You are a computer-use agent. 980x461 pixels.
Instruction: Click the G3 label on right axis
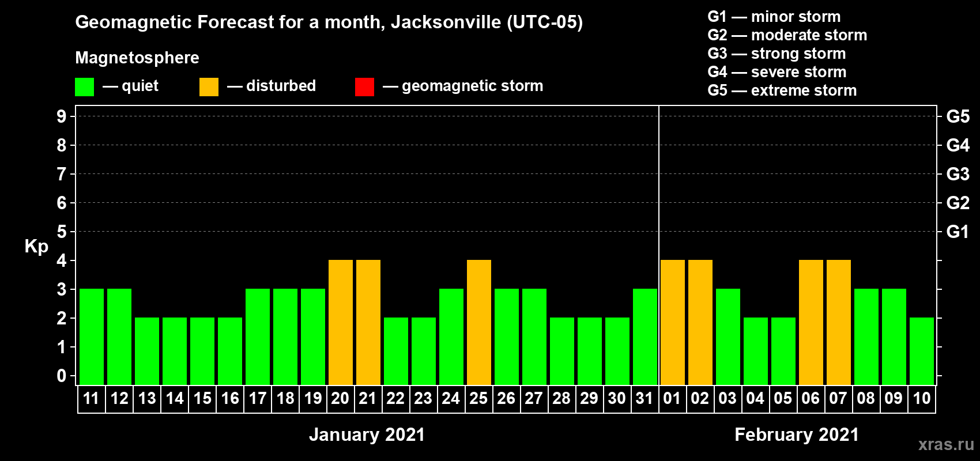(958, 174)
